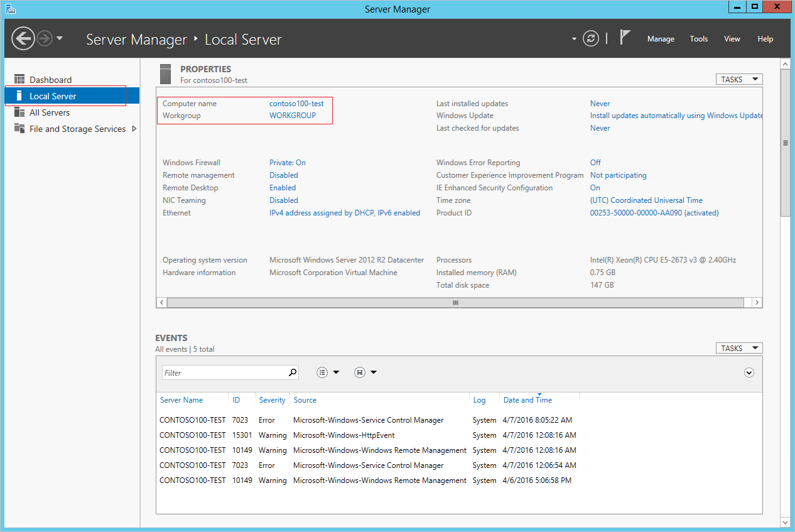The width and height of the screenshot is (795, 532).
Task: Click the UTC Coordinated Universal Time link
Action: [646, 200]
